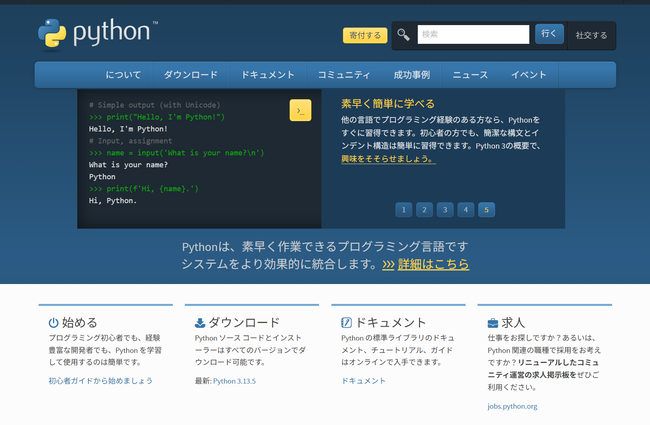The width and height of the screenshot is (650, 425).
Task: Open the イベント menu item
Action: click(529, 75)
